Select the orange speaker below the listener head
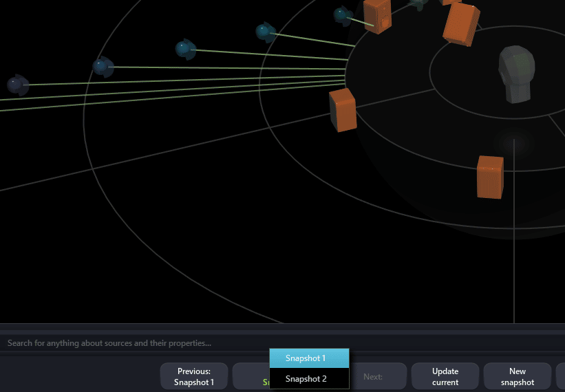The height and width of the screenshot is (392, 565). (x=490, y=176)
